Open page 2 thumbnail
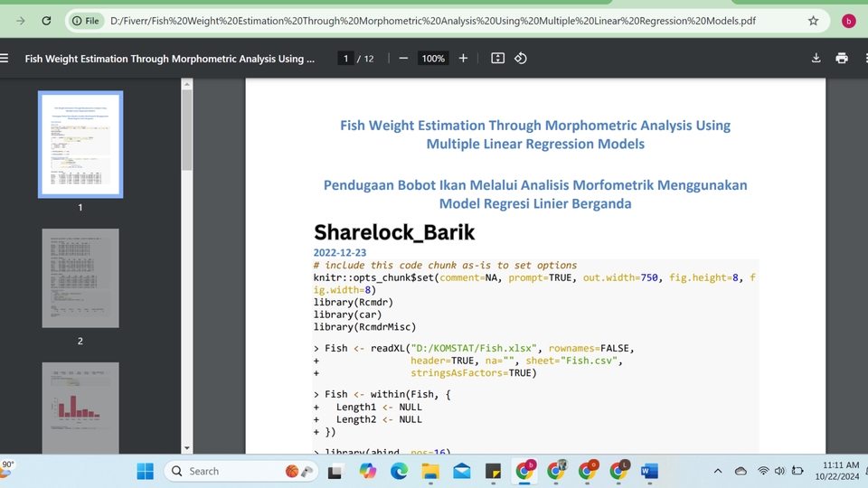Viewport: 868px width, 488px height. pos(80,278)
